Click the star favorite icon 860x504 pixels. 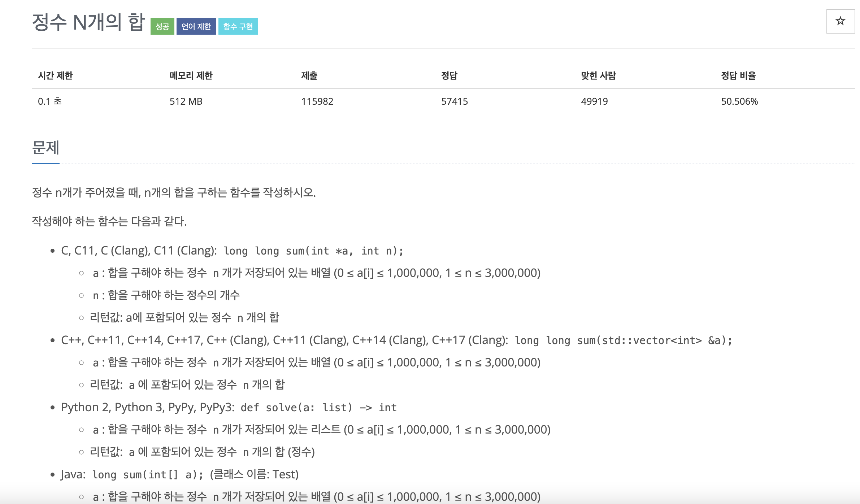pos(840,21)
